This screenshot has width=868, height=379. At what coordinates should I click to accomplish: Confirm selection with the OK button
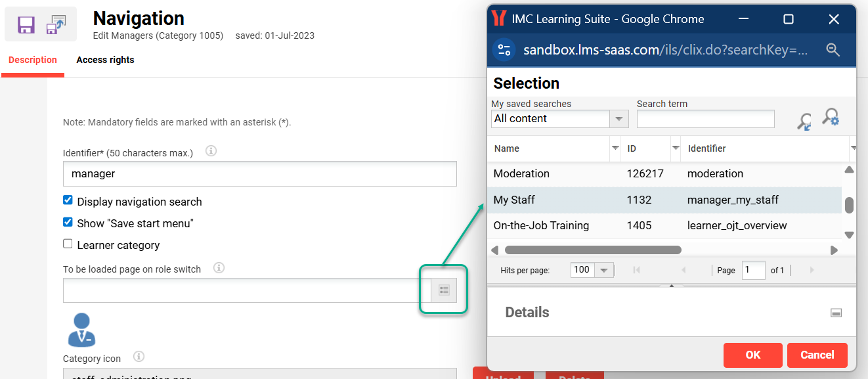pos(752,355)
